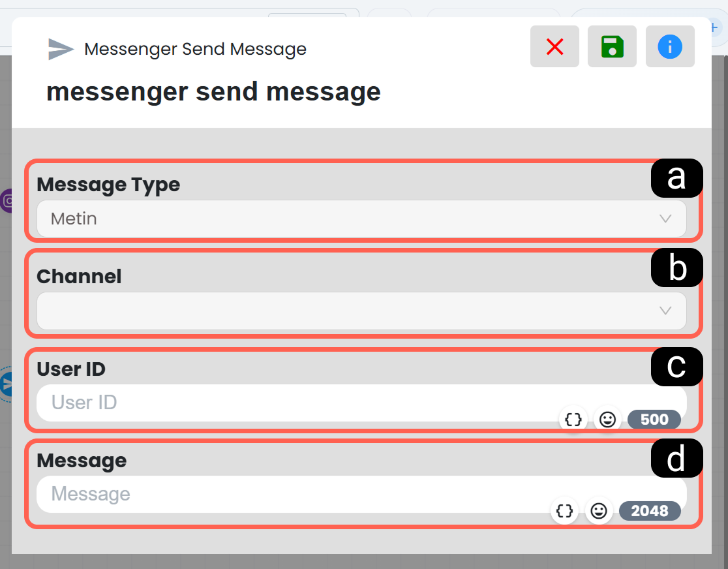The height and width of the screenshot is (569, 728).
Task: Insert variable using User ID braces icon
Action: pyautogui.click(x=573, y=420)
